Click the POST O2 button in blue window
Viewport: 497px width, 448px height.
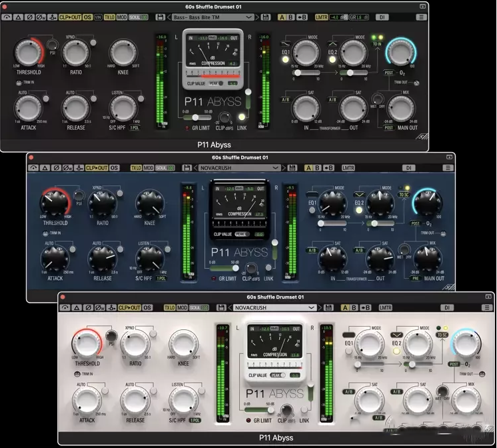pos(415,223)
